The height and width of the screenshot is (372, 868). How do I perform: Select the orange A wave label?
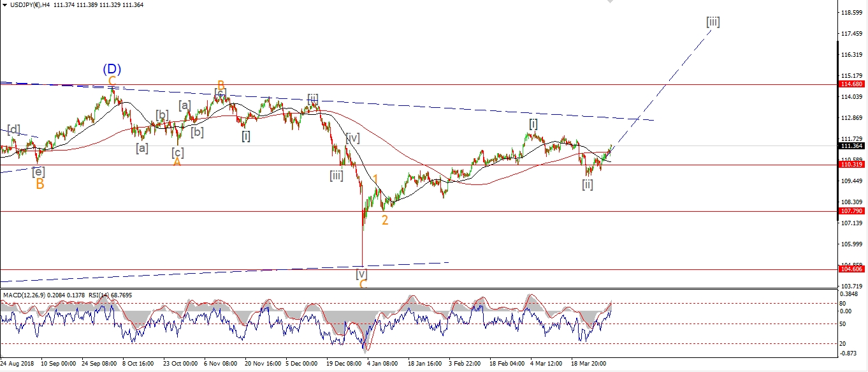click(x=177, y=162)
